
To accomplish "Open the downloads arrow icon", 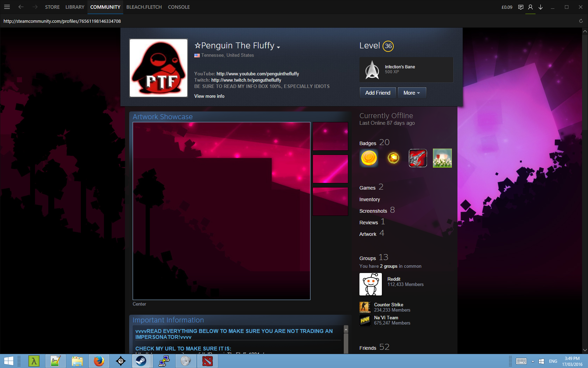I will [x=540, y=7].
